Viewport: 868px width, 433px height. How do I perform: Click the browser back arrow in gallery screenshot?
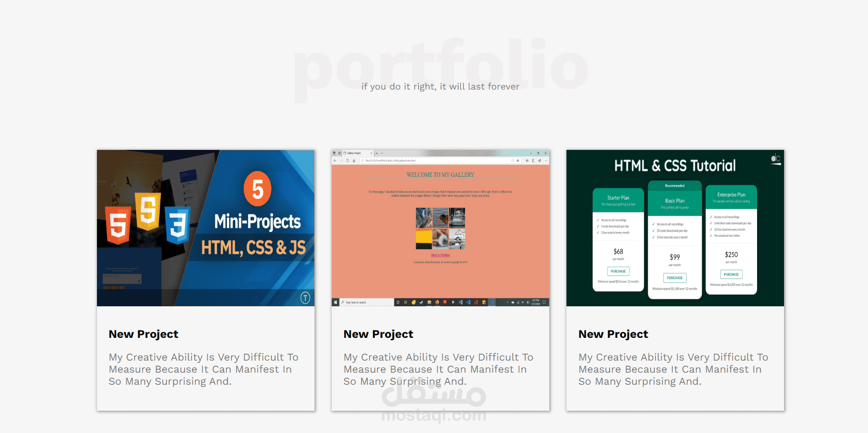[335, 161]
